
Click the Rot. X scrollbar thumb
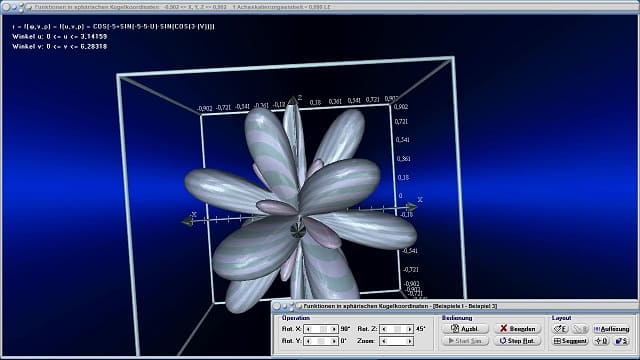(323, 329)
